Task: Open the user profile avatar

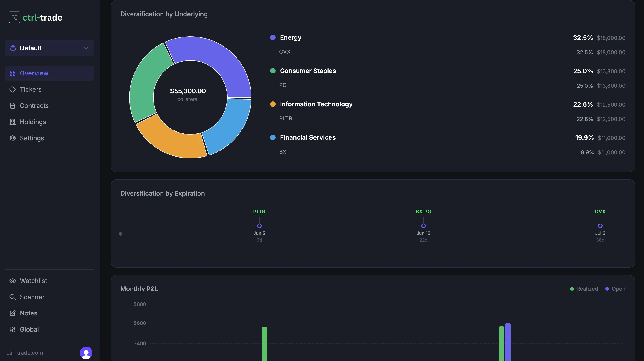Action: coord(86,353)
